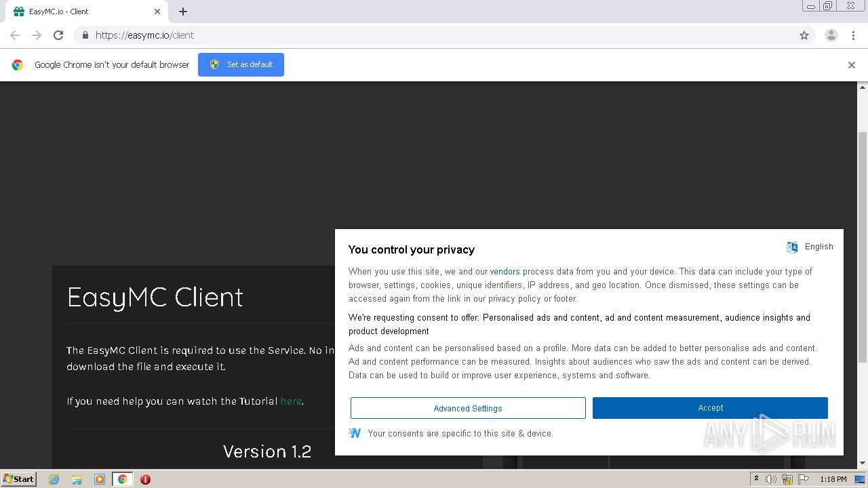Click consent provider logo icon in dialog
This screenshot has width=868, height=488.
tap(355, 433)
